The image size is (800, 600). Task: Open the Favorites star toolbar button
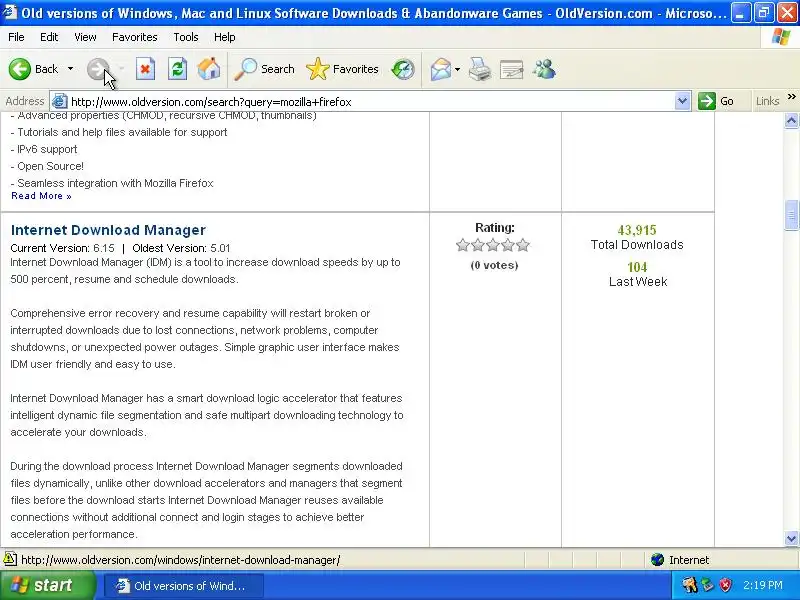click(x=342, y=69)
